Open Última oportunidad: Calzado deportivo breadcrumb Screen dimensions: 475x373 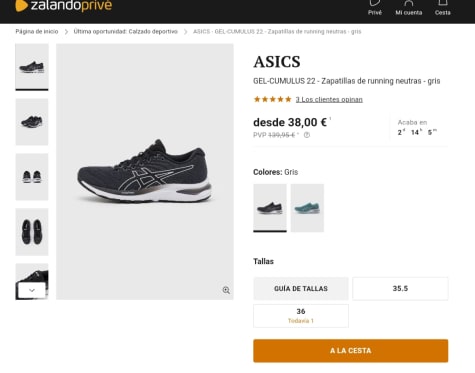tap(125, 32)
